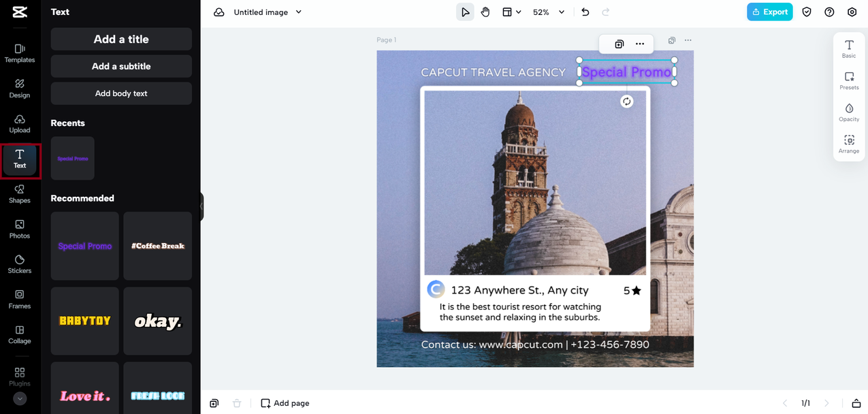
Task: Open the Opacity control
Action: coord(849,112)
